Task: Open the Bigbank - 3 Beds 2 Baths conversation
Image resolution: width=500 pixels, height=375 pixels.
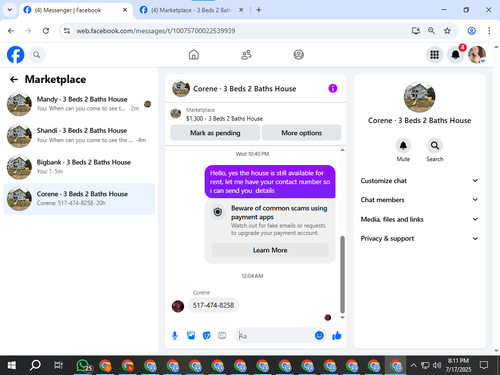Action: pyautogui.click(x=79, y=167)
